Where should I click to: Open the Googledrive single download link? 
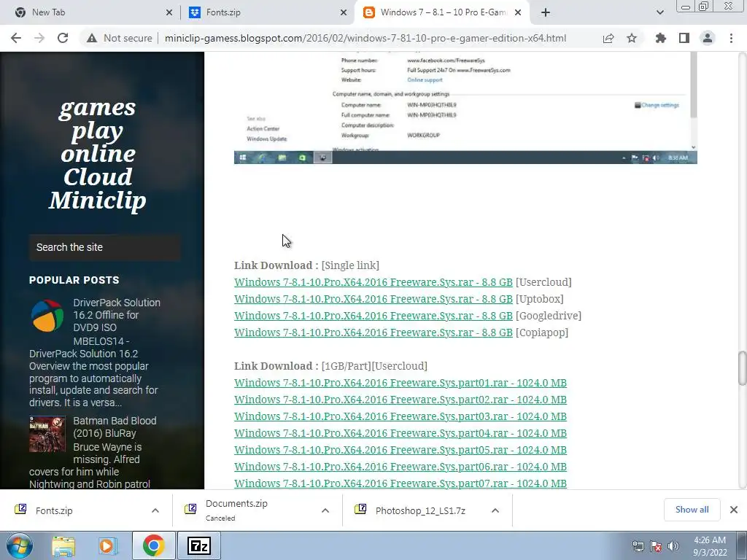pyautogui.click(x=373, y=316)
